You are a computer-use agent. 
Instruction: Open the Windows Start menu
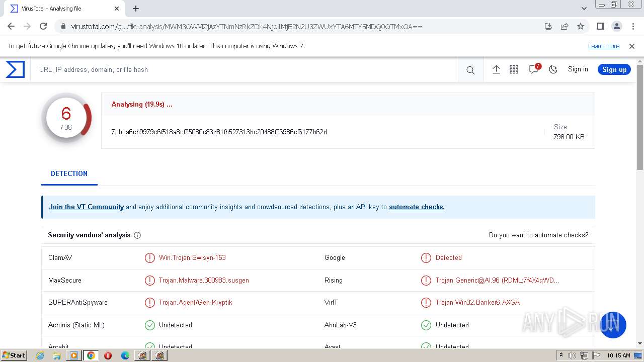[x=14, y=355]
